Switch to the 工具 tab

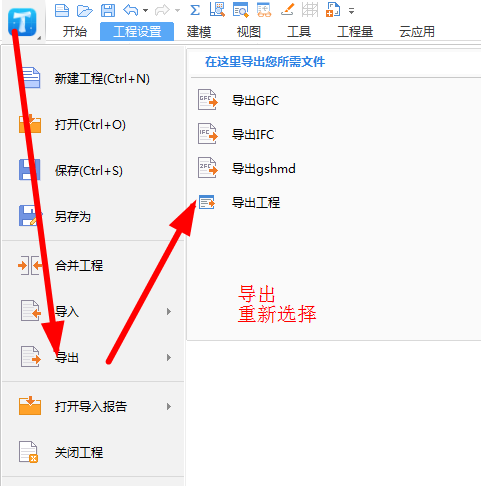299,32
